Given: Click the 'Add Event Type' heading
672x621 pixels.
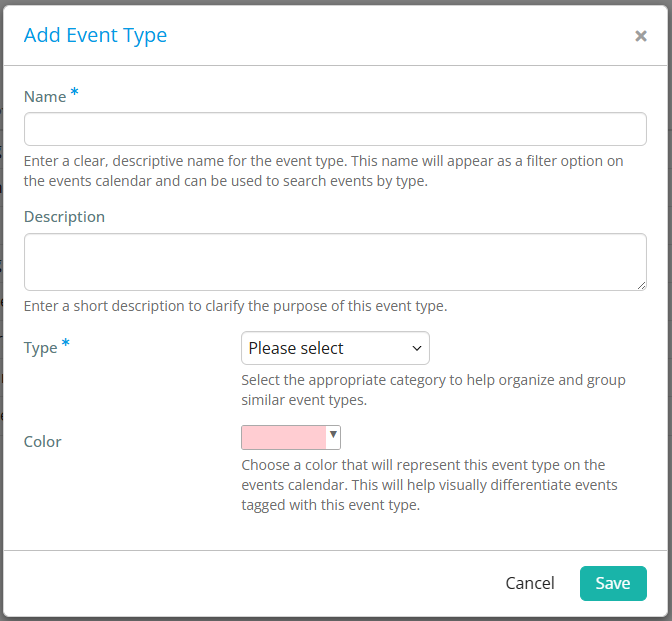Looking at the screenshot, I should (95, 36).
